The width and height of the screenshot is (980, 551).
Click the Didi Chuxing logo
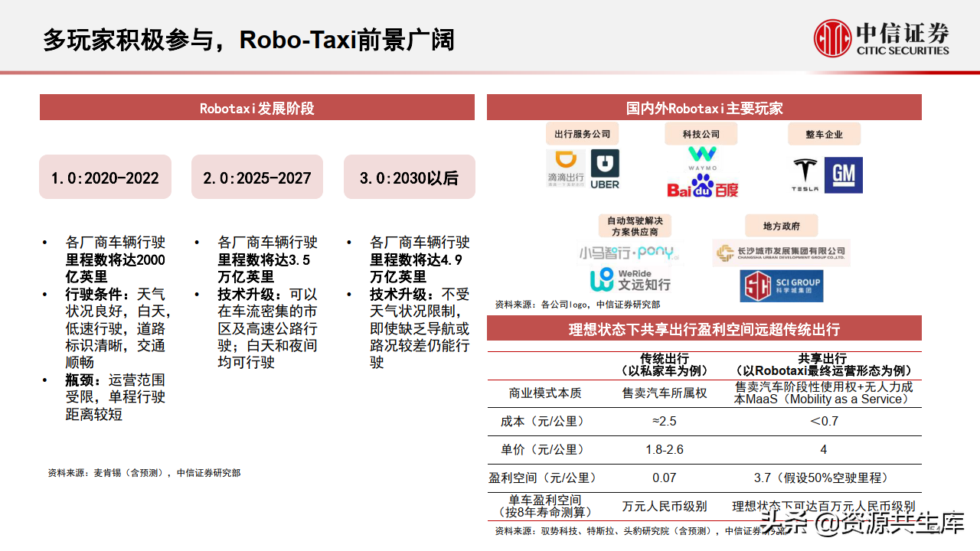point(566,168)
